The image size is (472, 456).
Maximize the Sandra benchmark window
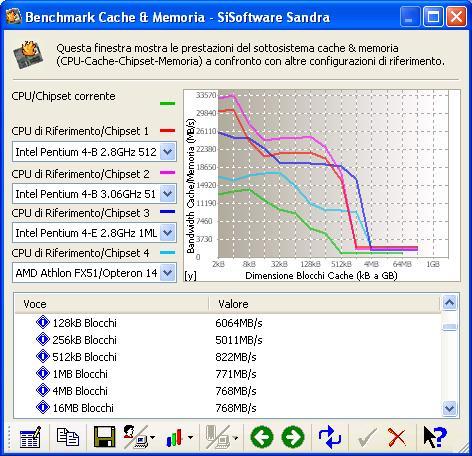(433, 16)
